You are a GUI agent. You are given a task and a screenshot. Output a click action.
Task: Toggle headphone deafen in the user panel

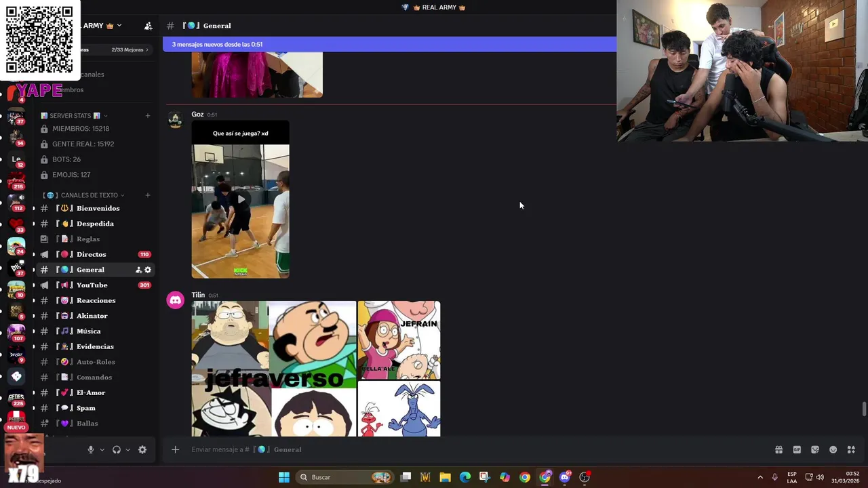coord(117,449)
